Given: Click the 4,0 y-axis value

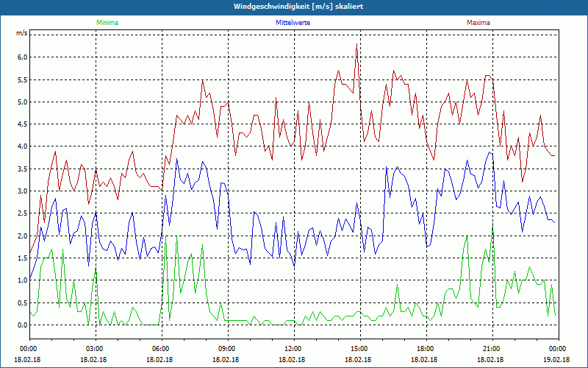Looking at the screenshot, I should pos(22,146).
